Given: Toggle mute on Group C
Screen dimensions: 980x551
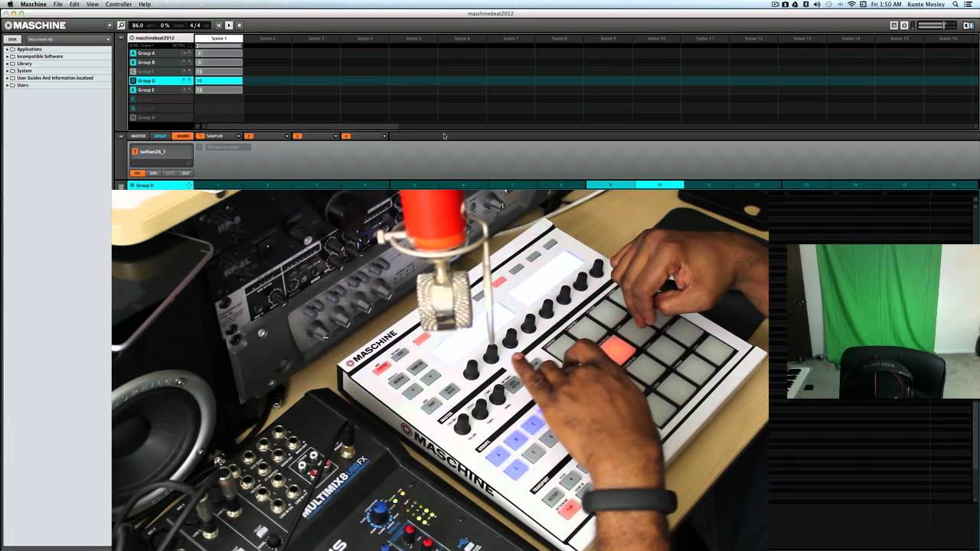Looking at the screenshot, I should tap(184, 72).
